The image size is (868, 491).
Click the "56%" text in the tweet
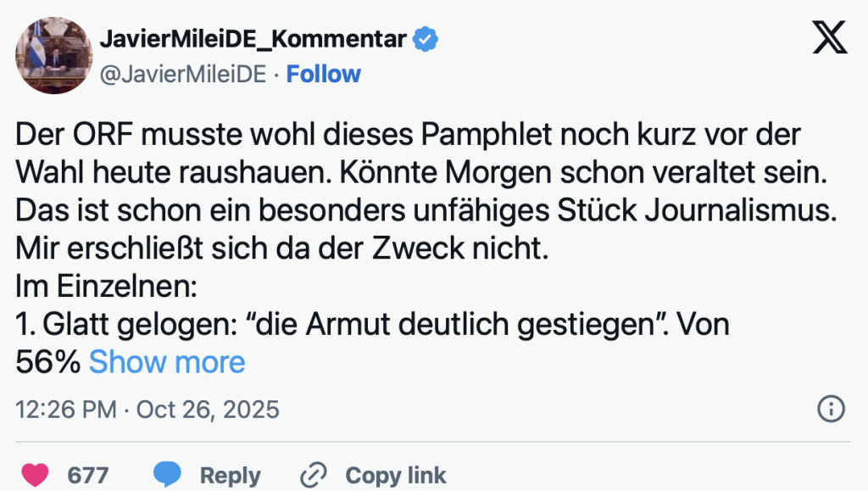point(48,362)
